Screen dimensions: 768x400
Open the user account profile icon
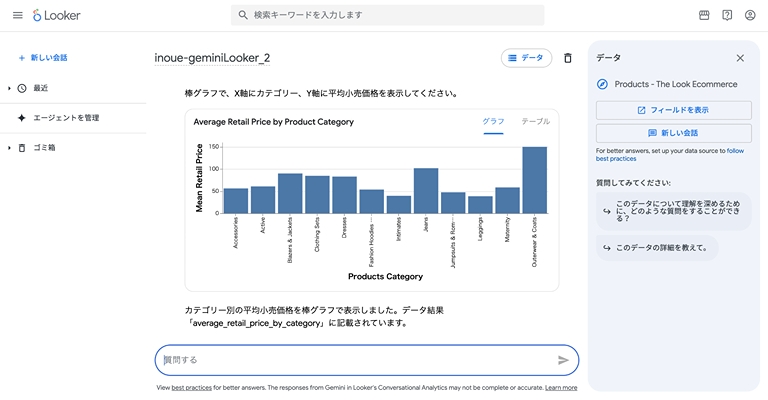coord(750,15)
